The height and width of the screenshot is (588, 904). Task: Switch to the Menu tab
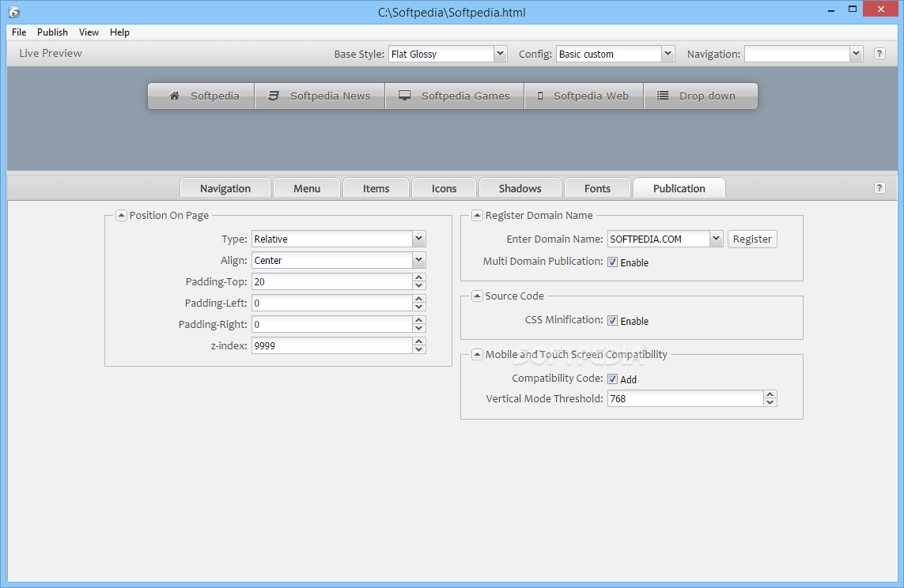307,188
